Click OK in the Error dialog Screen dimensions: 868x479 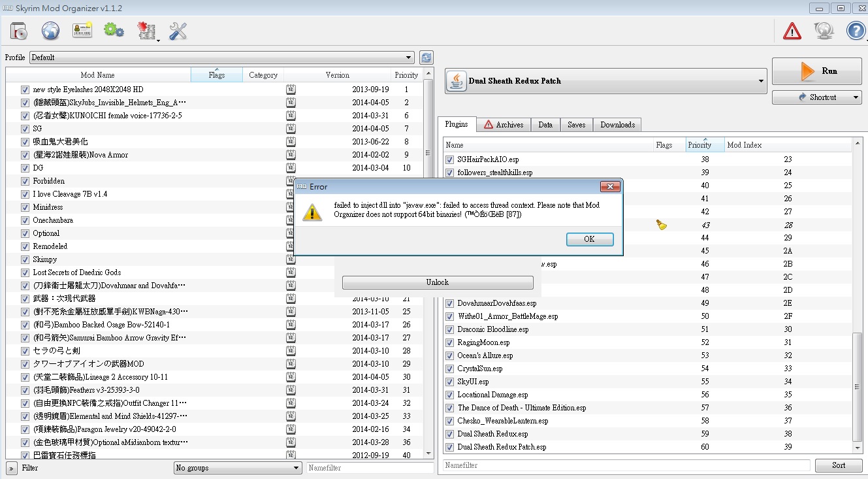pyautogui.click(x=589, y=239)
